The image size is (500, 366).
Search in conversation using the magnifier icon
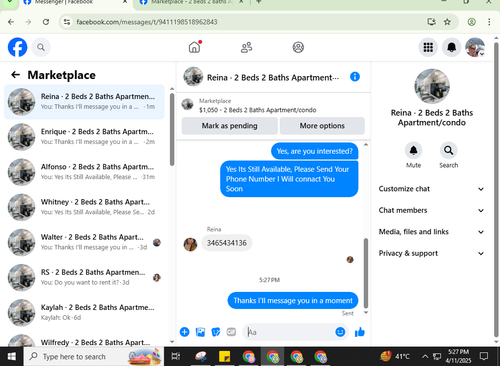tap(448, 150)
